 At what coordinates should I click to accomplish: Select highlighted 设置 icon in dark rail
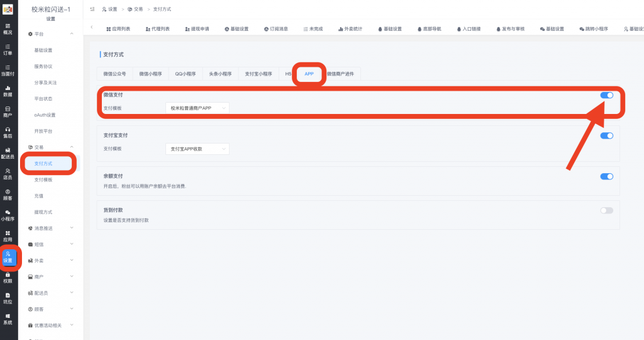click(8, 258)
